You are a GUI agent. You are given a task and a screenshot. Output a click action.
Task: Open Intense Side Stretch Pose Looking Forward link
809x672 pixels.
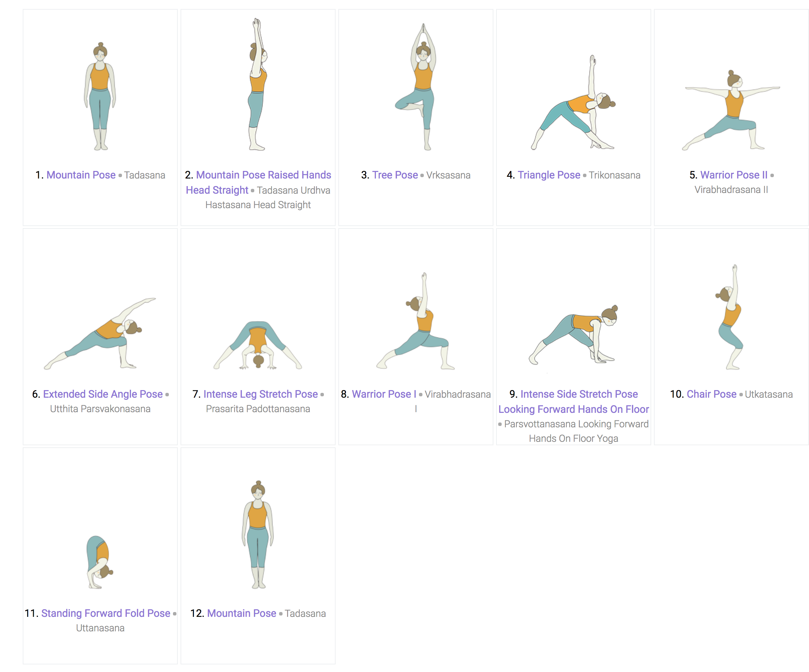click(x=574, y=401)
